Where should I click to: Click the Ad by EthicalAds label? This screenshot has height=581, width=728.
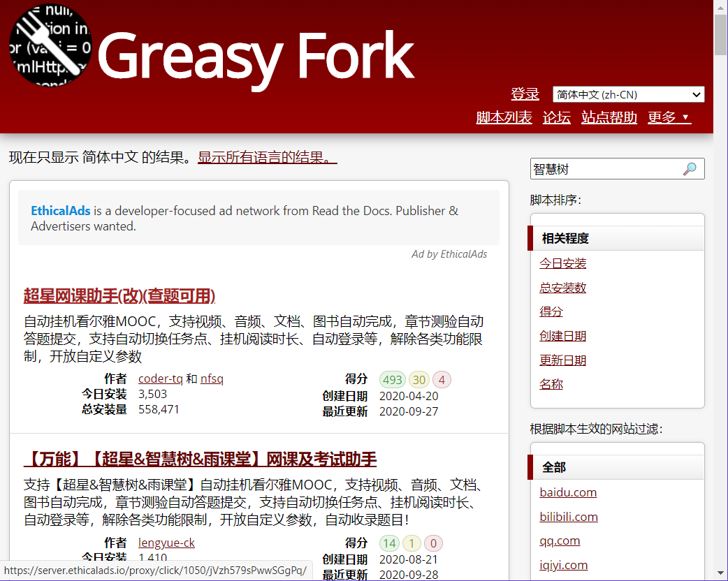pyautogui.click(x=449, y=254)
